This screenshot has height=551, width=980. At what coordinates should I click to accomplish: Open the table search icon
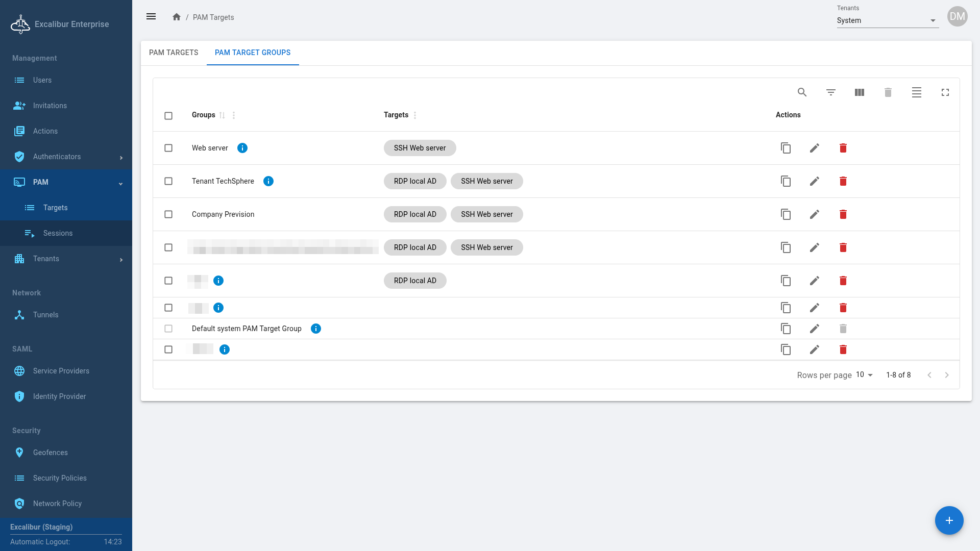[x=802, y=92]
